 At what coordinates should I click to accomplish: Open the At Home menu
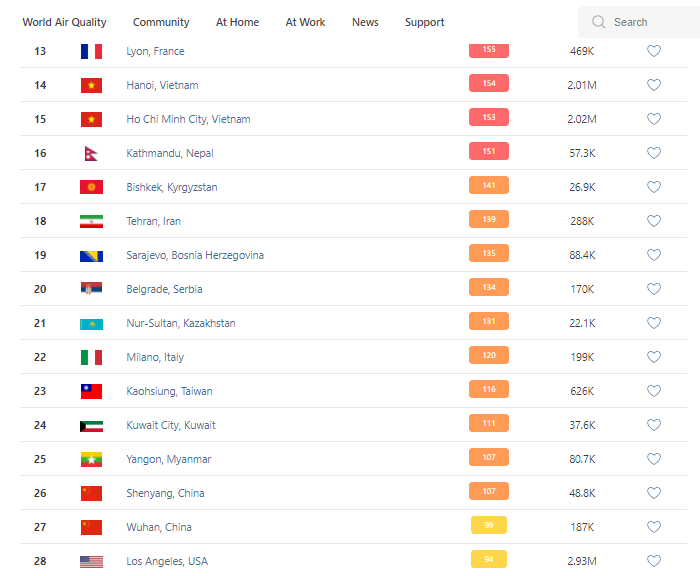[237, 22]
